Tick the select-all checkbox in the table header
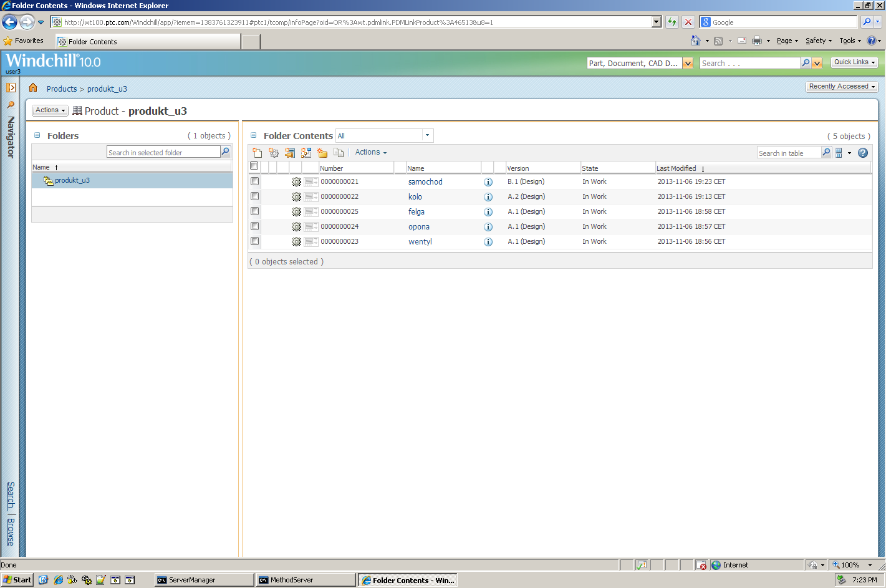This screenshot has height=588, width=886. coord(254,166)
